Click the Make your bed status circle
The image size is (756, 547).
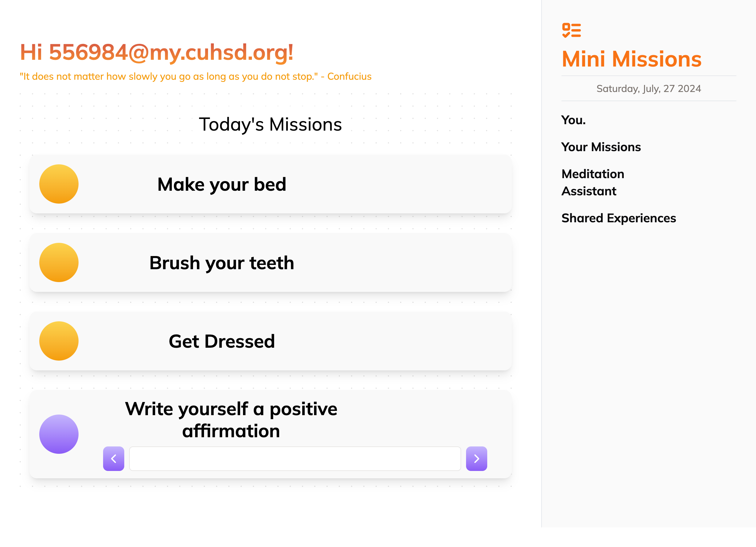(x=59, y=184)
